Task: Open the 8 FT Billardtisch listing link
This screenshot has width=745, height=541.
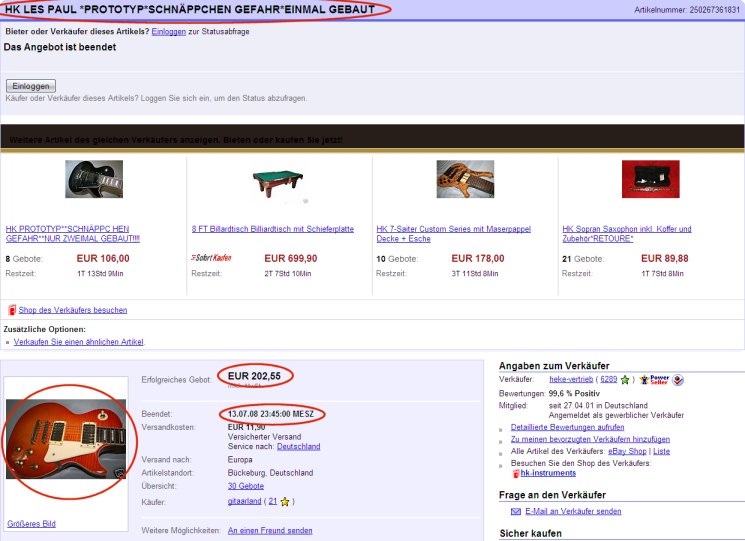Action: coord(273,229)
